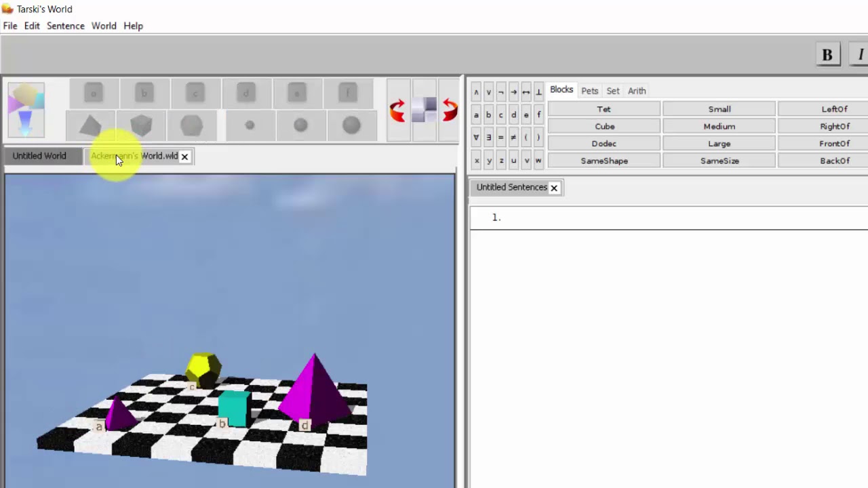Assign name f with block label button

348,94
